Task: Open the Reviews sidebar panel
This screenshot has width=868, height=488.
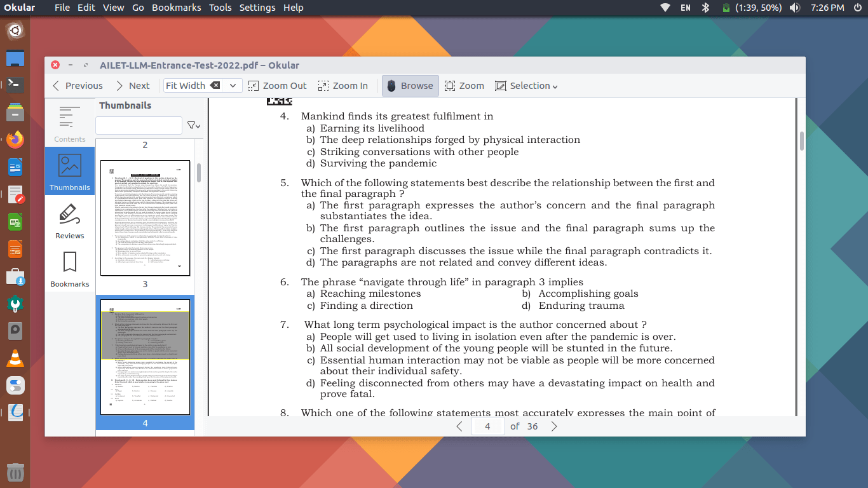Action: pos(69,220)
